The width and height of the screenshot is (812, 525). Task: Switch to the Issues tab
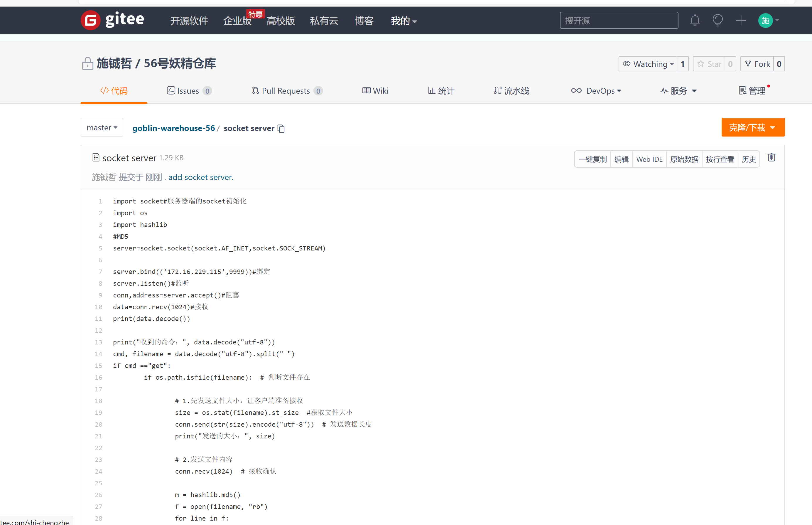pyautogui.click(x=188, y=91)
